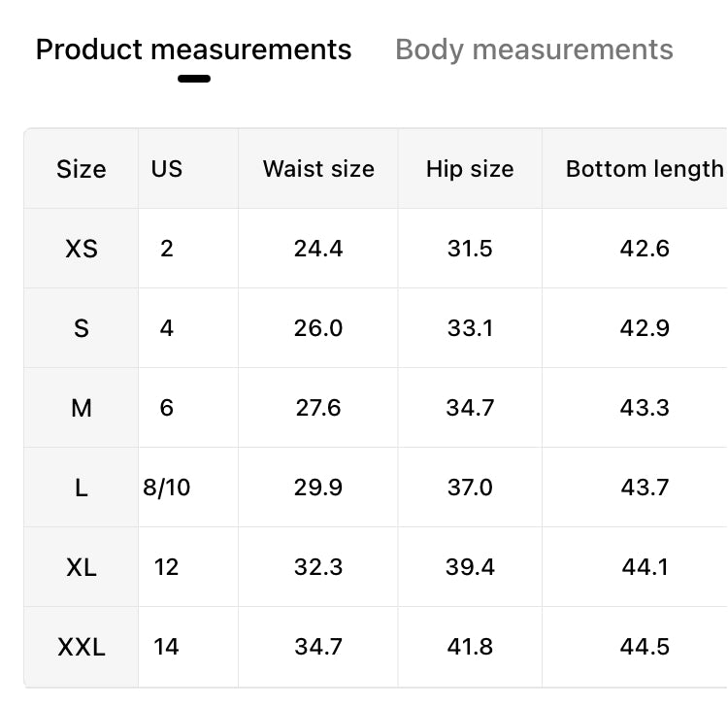Select the M size row label
The height and width of the screenshot is (707, 728).
[82, 408]
